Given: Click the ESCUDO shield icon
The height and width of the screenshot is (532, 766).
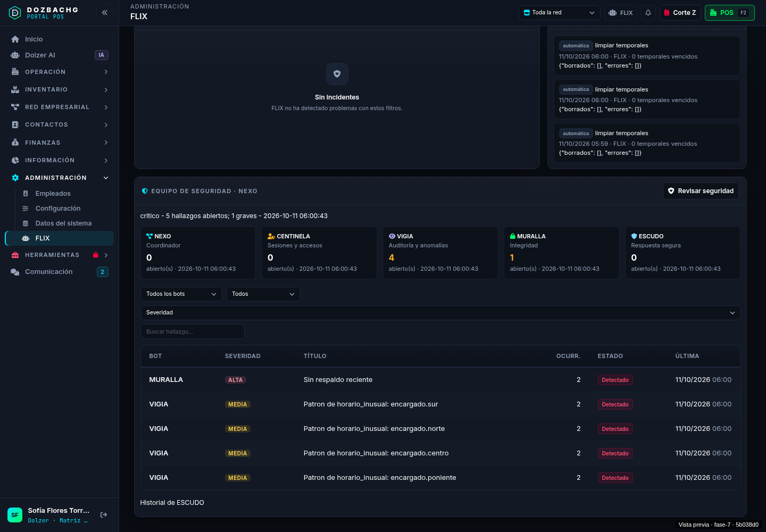Looking at the screenshot, I should [634, 236].
